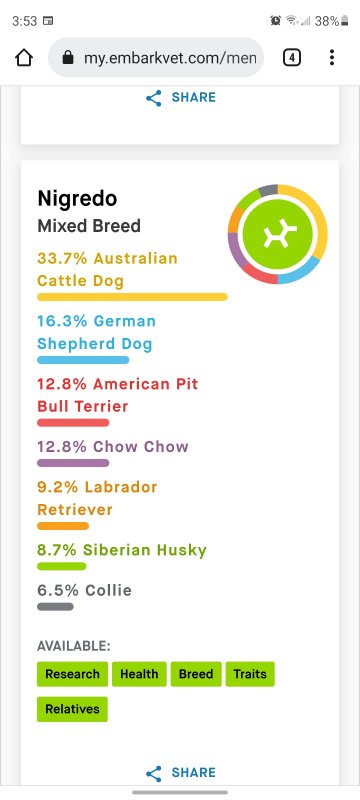The height and width of the screenshot is (800, 360).
Task: Tap the calendar icon next to the clock
Action: (x=48, y=21)
